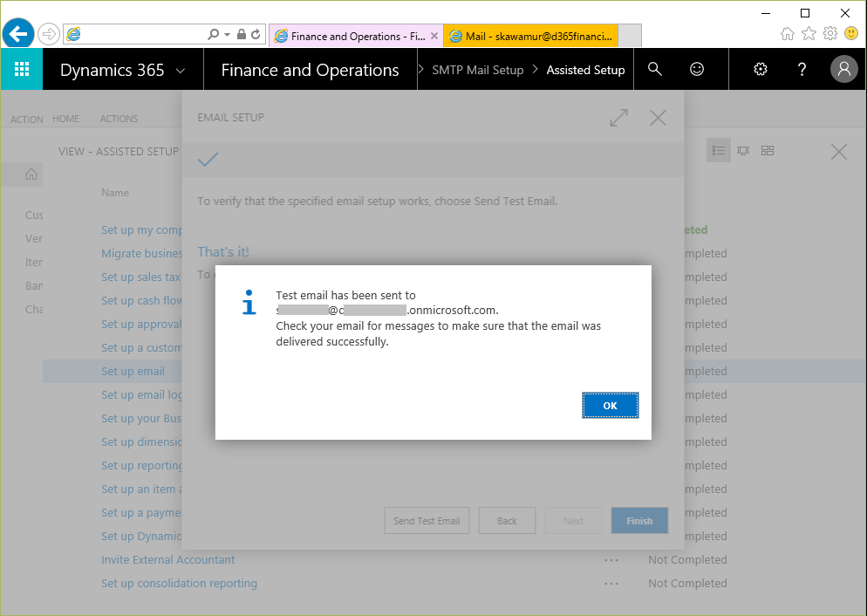Open the user account avatar

(843, 69)
